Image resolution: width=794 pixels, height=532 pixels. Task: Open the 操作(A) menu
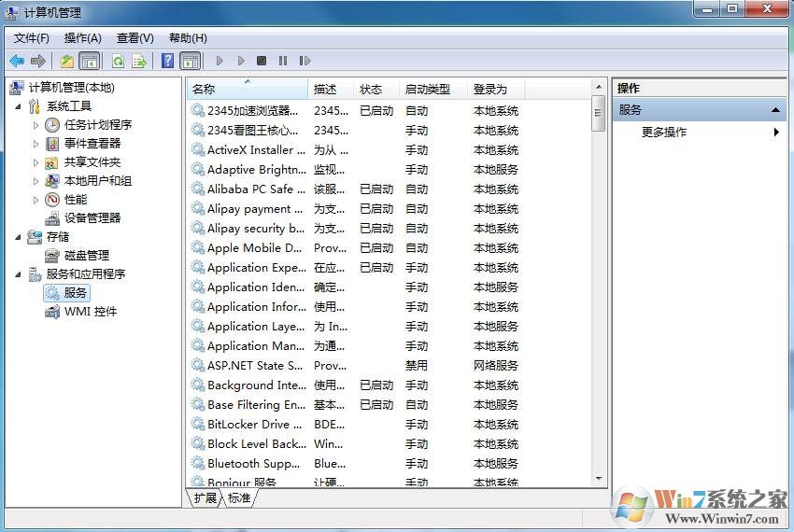(82, 38)
